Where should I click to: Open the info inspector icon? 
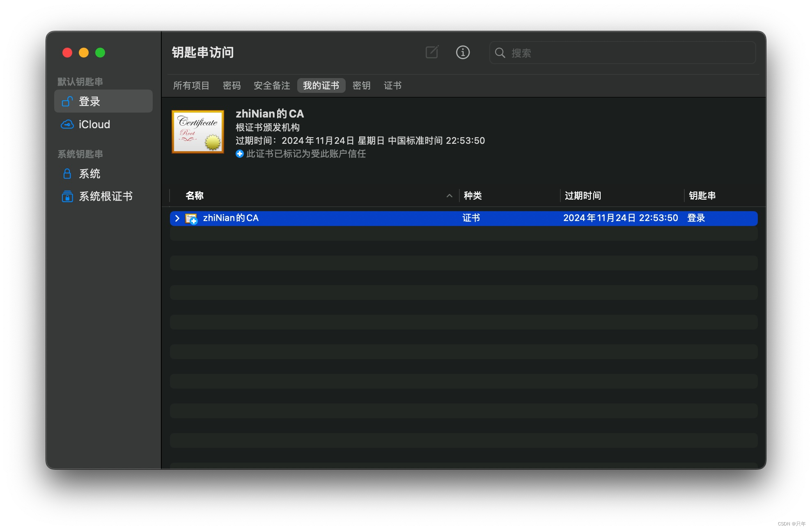point(463,52)
